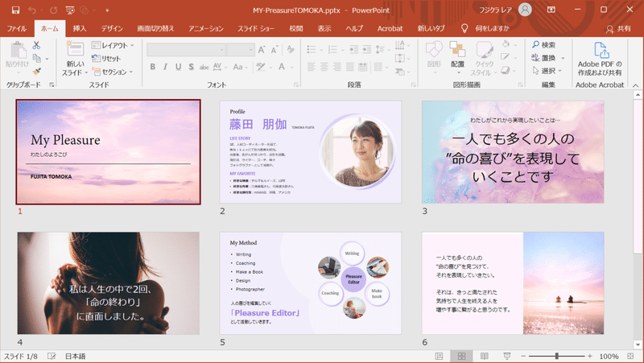Center text in paragraph group
This screenshot has width=644, height=363.
point(324,67)
